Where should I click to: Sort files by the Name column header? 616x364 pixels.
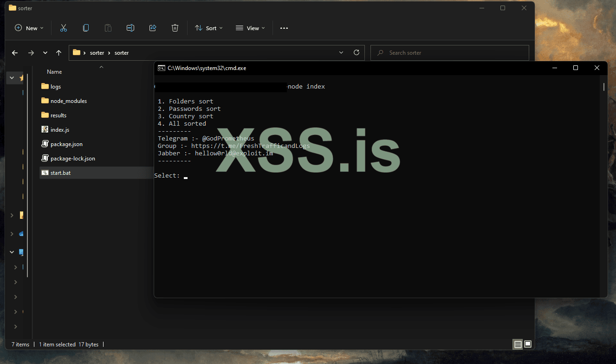(x=54, y=72)
